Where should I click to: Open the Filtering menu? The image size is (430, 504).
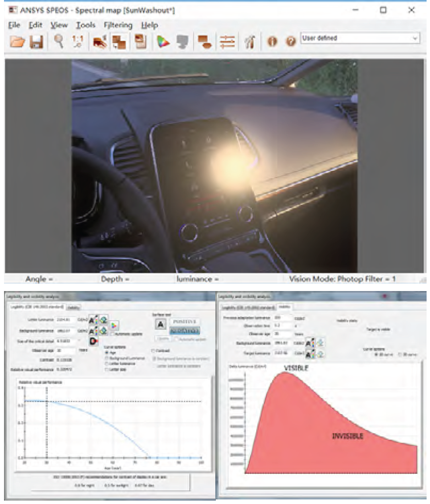[x=118, y=25]
